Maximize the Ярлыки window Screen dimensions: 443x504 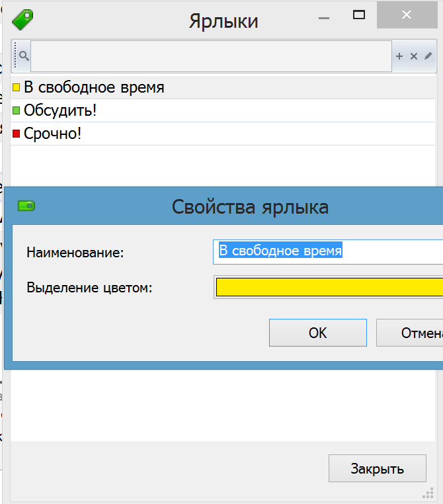(x=359, y=15)
